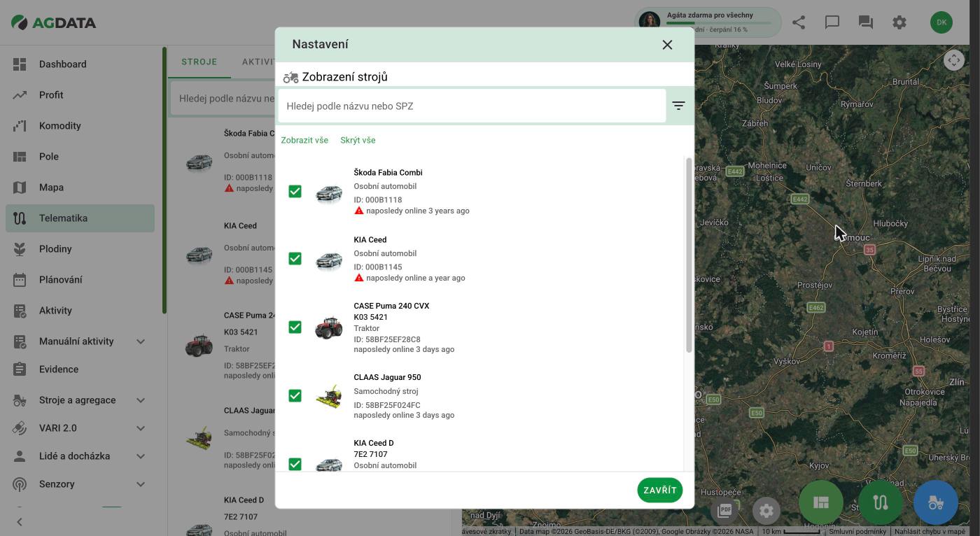Open the double chat bubbles icon
Screen dimensions: 980x536
pyautogui.click(x=866, y=22)
